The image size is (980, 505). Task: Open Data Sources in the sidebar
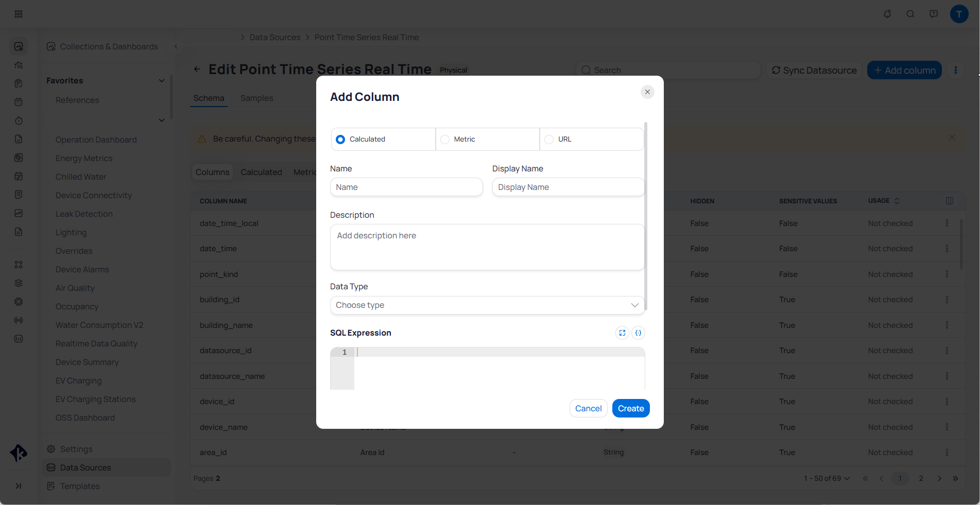(107, 467)
